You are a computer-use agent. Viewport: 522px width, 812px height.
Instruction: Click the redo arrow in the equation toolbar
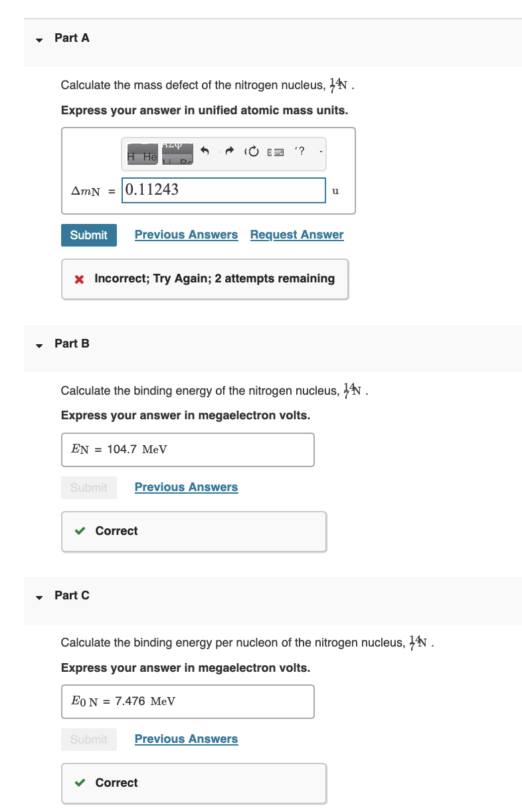(229, 152)
